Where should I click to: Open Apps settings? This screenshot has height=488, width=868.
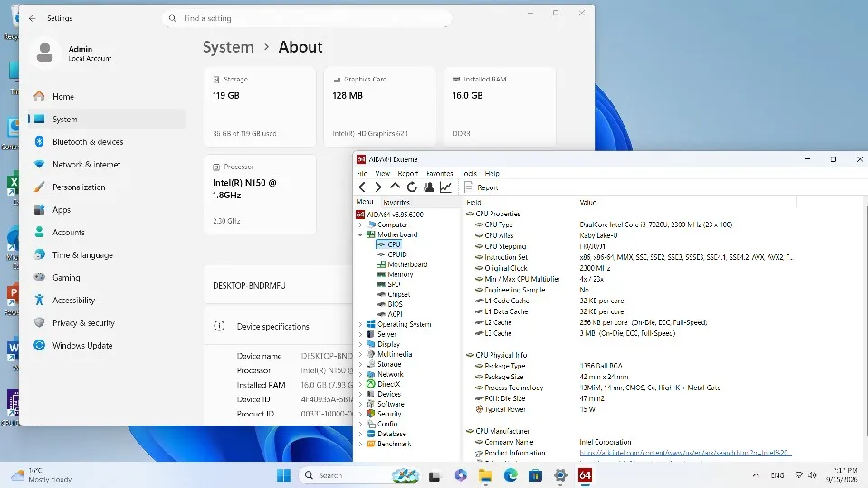tap(106, 210)
